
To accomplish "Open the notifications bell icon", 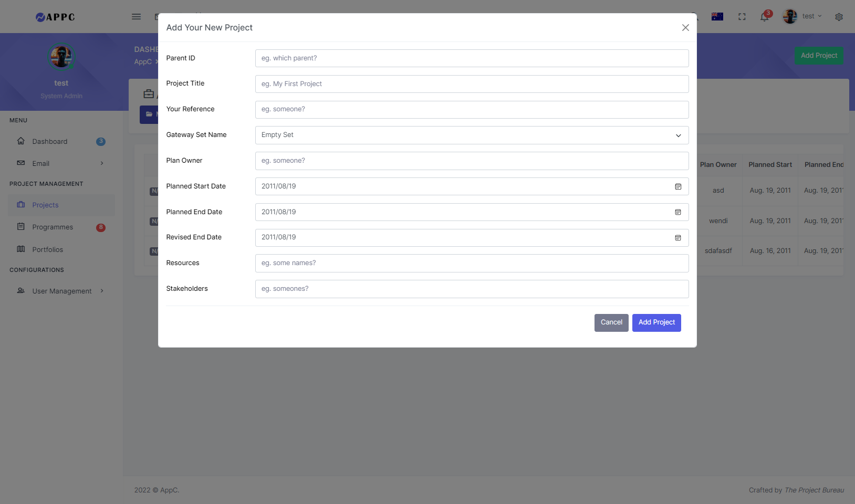I will coord(764,17).
